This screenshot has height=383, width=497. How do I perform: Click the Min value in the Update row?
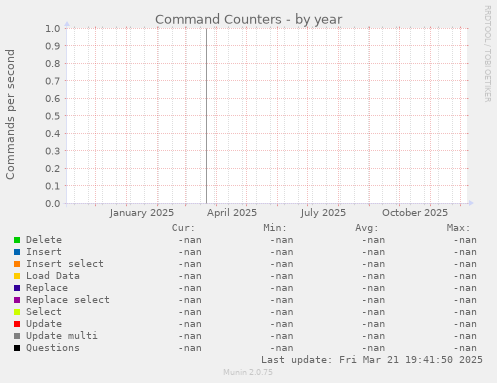click(282, 324)
